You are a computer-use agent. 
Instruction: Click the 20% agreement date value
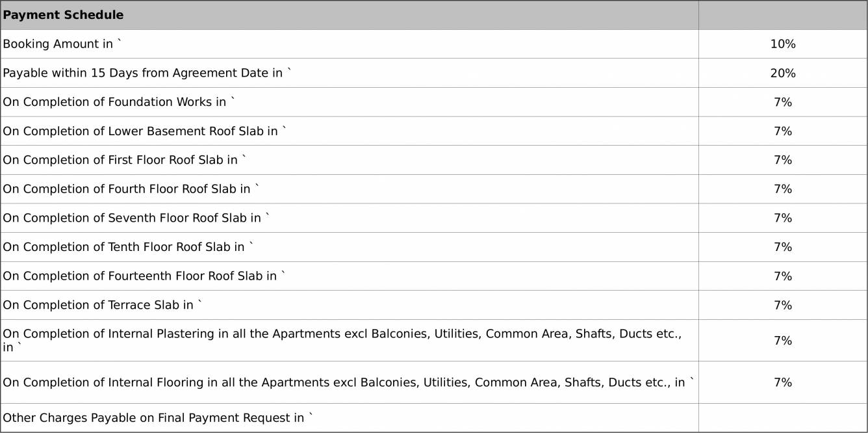click(x=783, y=73)
